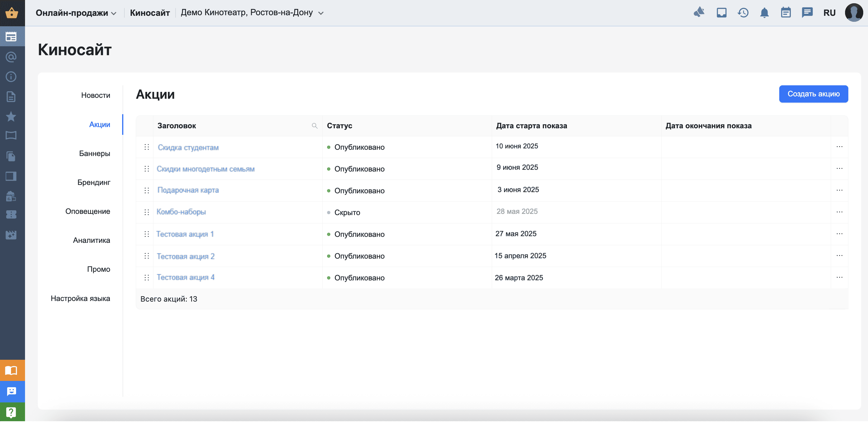Image resolution: width=868 pixels, height=423 pixels.
Task: Click the RU language switcher
Action: (829, 13)
